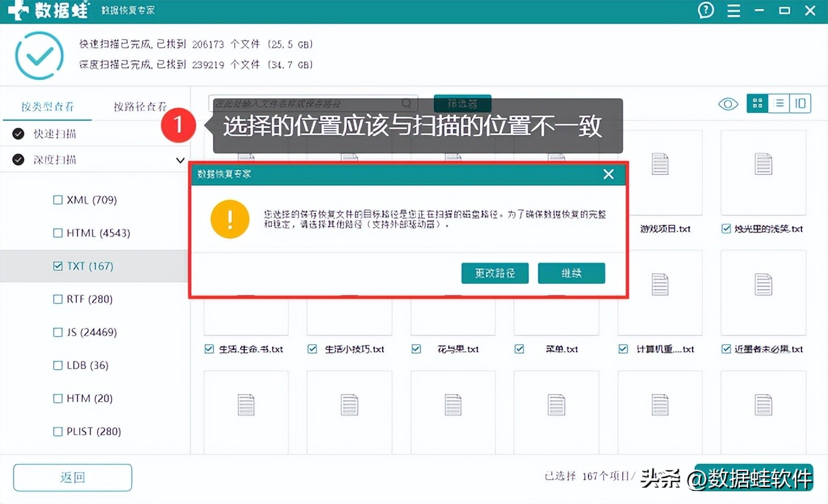828x504 pixels.
Task: Click the 返回 button
Action: 73,477
